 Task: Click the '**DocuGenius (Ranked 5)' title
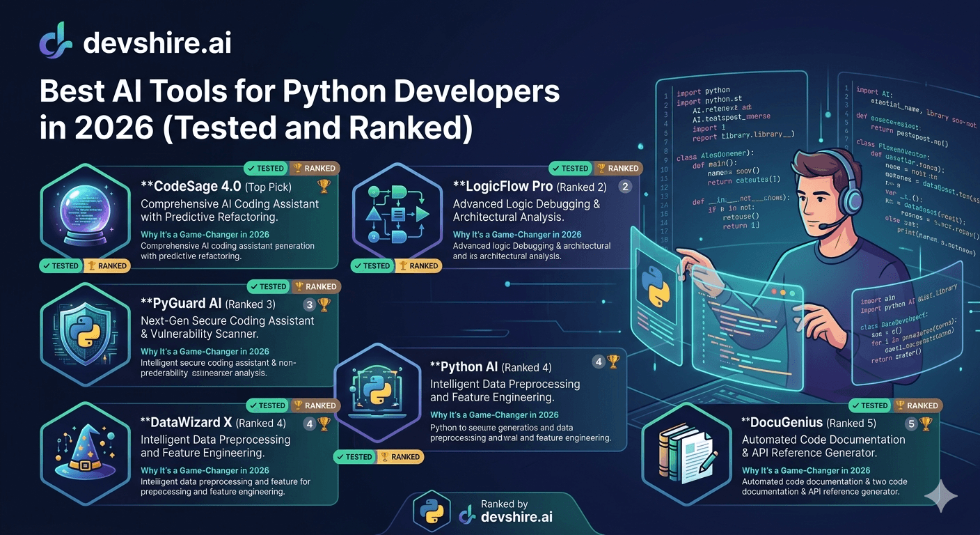[809, 423]
